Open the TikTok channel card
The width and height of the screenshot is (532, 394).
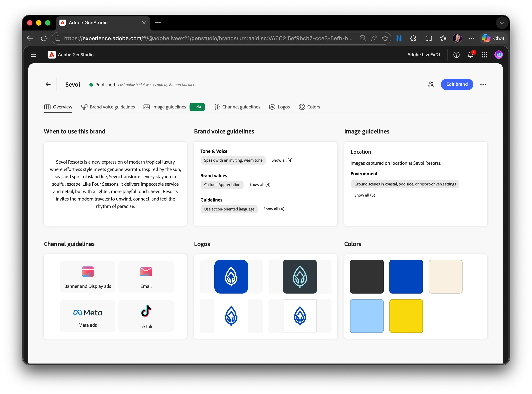pyautogui.click(x=146, y=316)
